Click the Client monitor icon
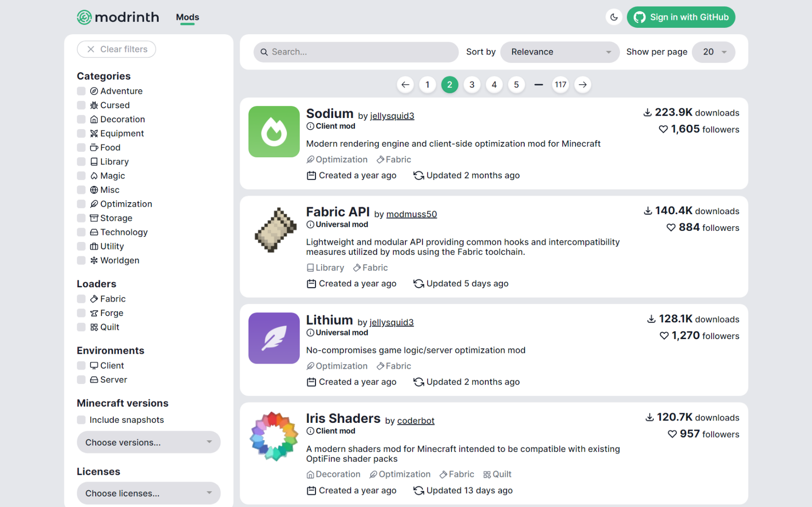812x507 pixels. point(94,365)
